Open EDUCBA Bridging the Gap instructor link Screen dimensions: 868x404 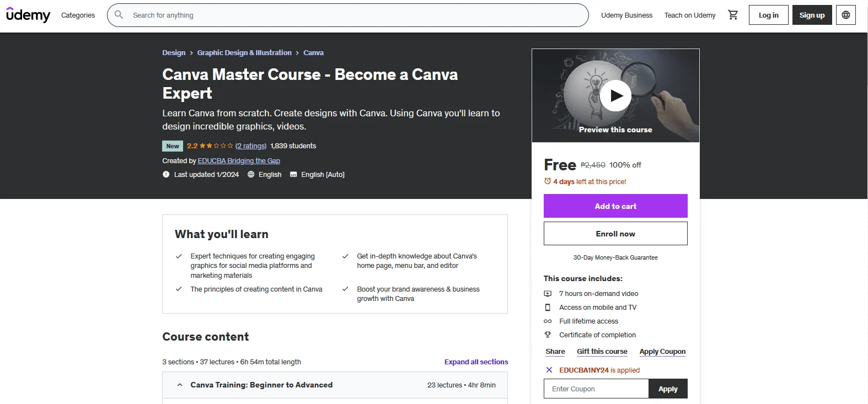[x=239, y=161]
